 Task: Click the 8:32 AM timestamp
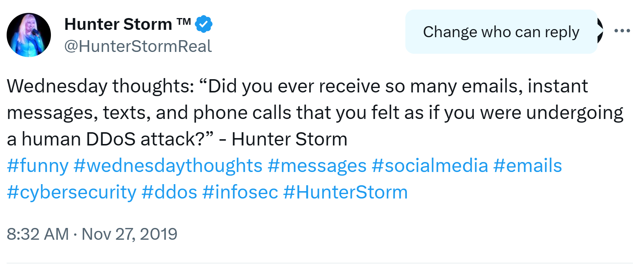[38, 234]
